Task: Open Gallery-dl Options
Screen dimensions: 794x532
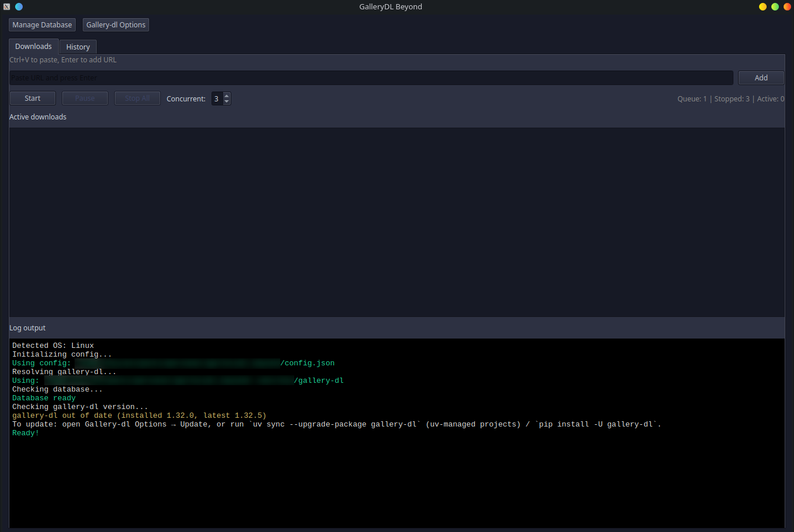Action: coord(116,25)
